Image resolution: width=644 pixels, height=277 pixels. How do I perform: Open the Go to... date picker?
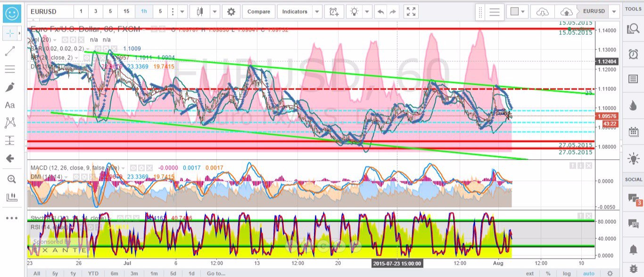(216, 273)
